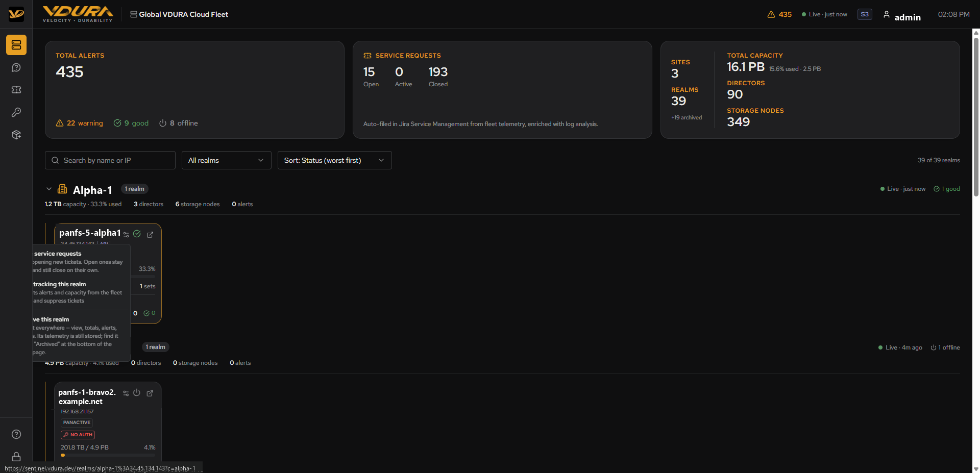Viewport: 980px width, 473px height.
Task: Open panfs-1-bravo2 via external link icon
Action: (150, 393)
